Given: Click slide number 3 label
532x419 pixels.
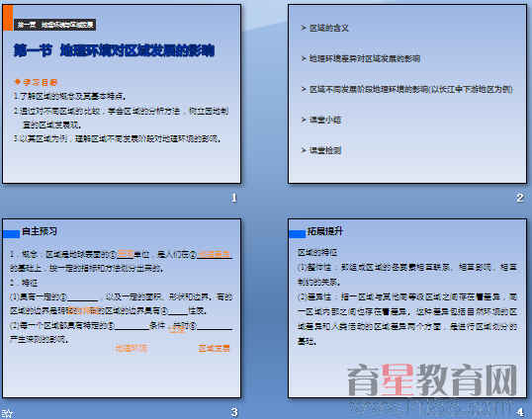Looking at the screenshot, I should (233, 412).
